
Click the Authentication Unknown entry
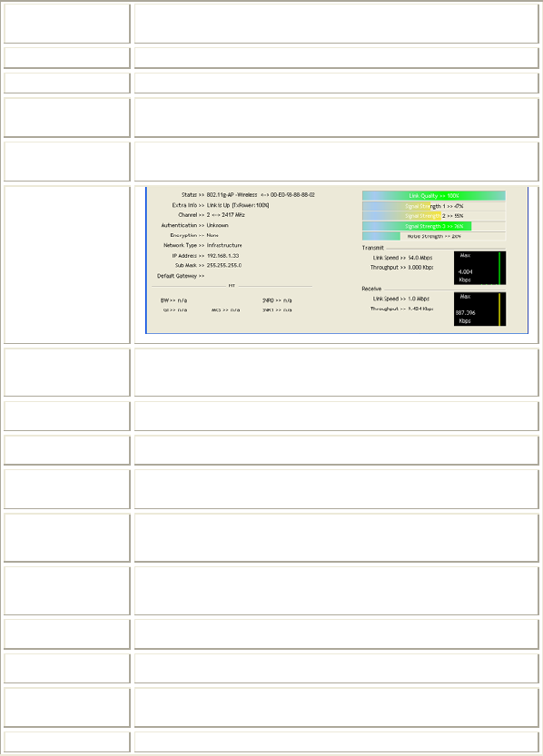point(195,225)
